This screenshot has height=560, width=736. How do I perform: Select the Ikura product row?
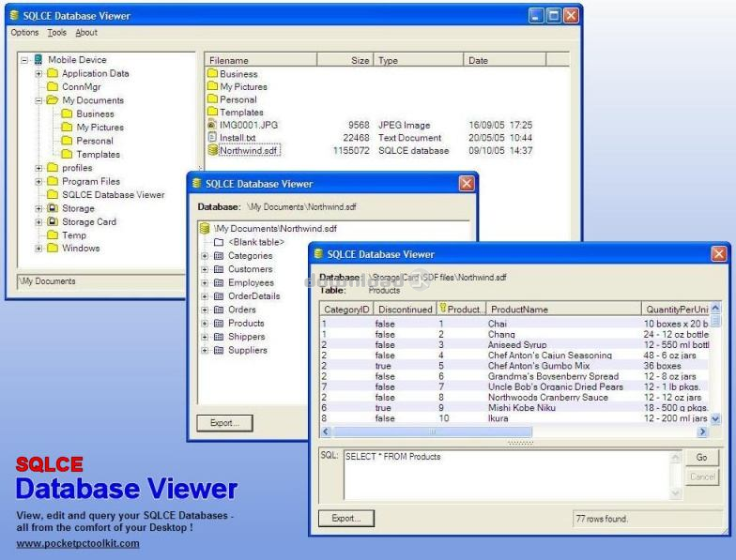coord(514,418)
